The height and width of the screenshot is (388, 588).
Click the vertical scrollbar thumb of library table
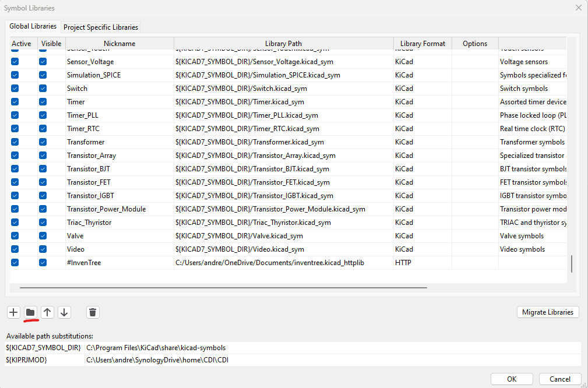tap(572, 264)
